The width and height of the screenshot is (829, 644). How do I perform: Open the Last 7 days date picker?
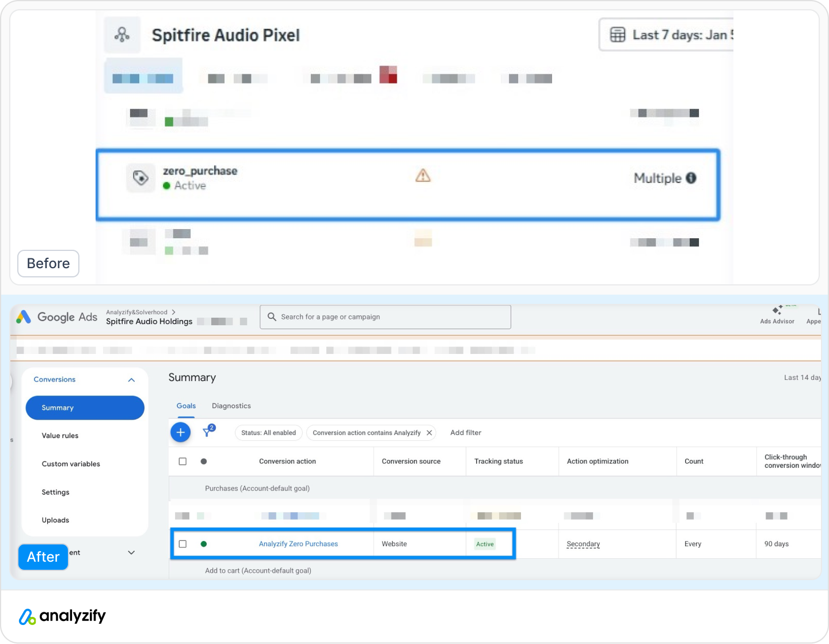point(667,35)
